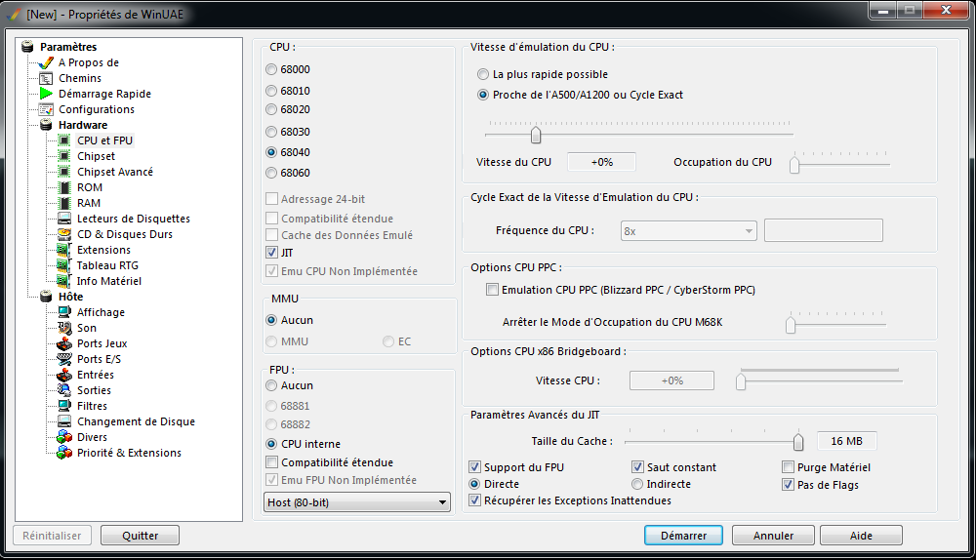Open the Configurations page
This screenshot has height=560, width=976.
(x=97, y=109)
